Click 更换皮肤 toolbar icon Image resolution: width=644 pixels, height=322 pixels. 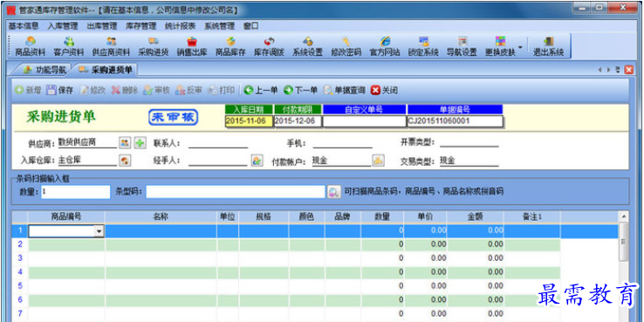click(x=500, y=46)
